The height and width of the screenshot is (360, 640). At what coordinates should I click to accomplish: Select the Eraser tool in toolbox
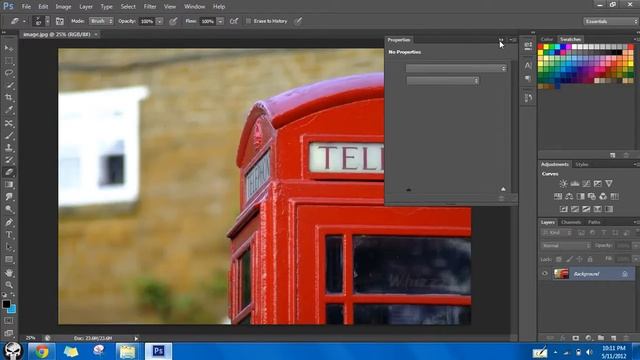coord(9,172)
